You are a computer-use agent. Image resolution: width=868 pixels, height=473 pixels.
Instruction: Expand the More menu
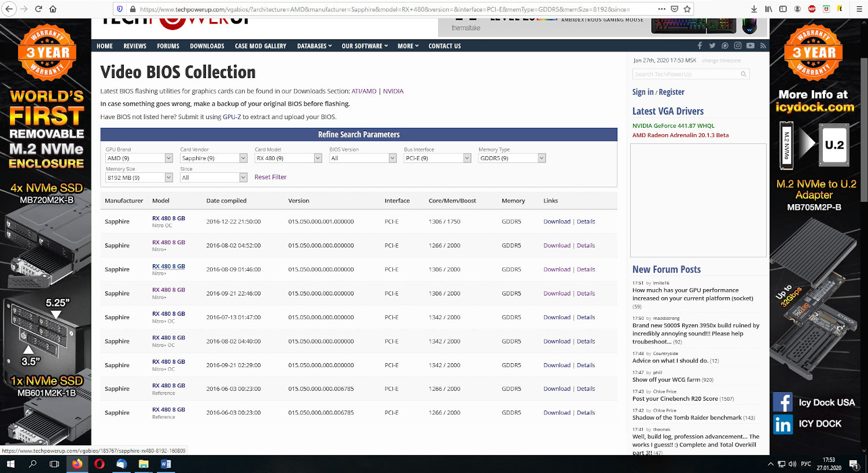(408, 46)
